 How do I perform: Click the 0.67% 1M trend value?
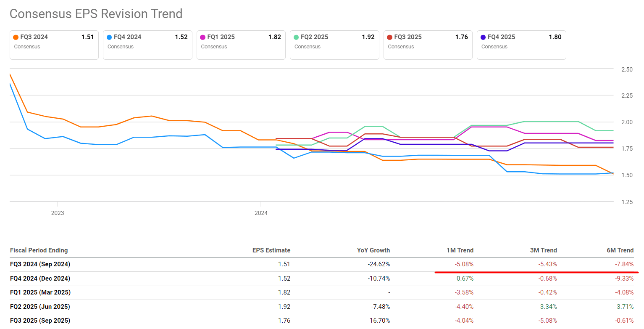pos(465,279)
